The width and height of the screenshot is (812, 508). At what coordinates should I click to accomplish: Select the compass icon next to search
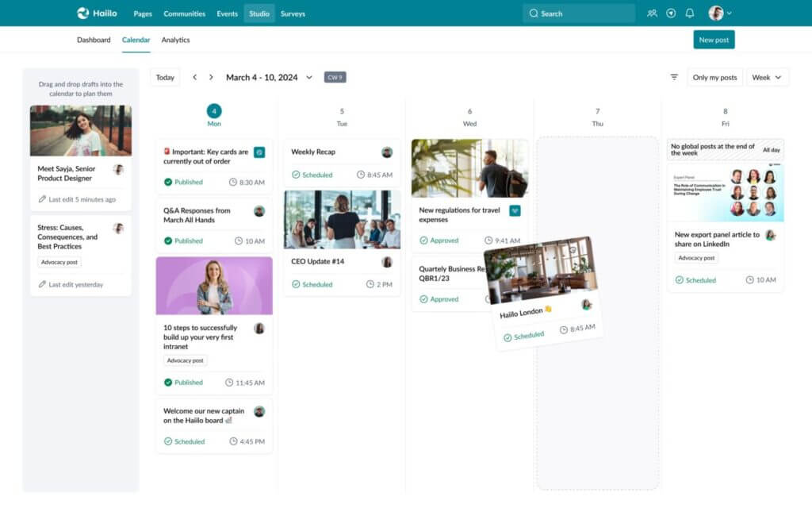click(x=671, y=13)
